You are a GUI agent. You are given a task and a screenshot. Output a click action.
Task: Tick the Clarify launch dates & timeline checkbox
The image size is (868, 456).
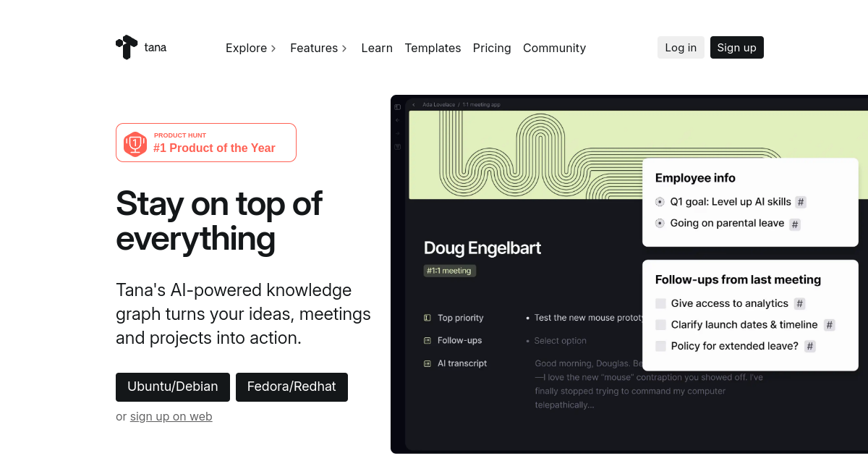[x=660, y=325]
